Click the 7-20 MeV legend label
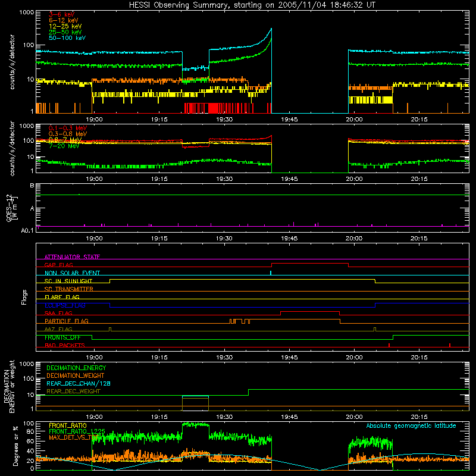 64,146
